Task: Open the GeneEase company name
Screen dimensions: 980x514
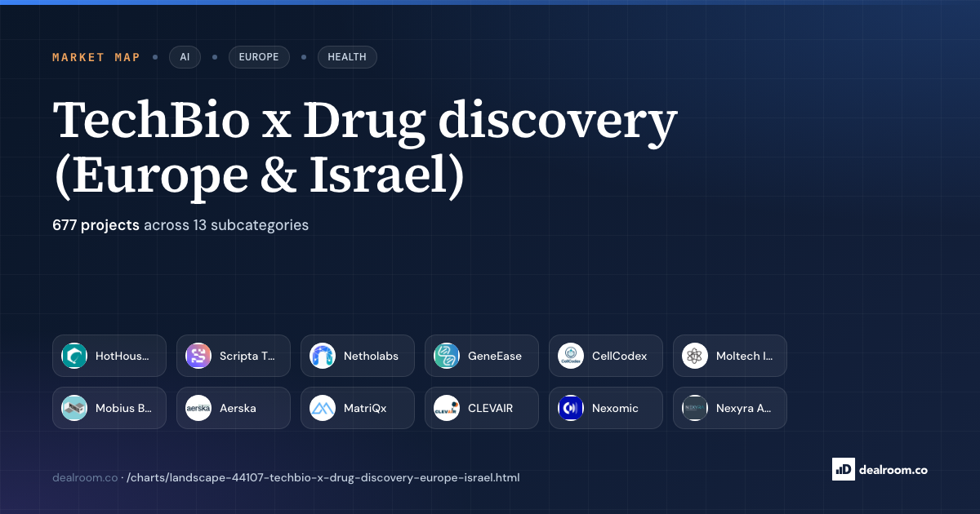Action: (495, 356)
